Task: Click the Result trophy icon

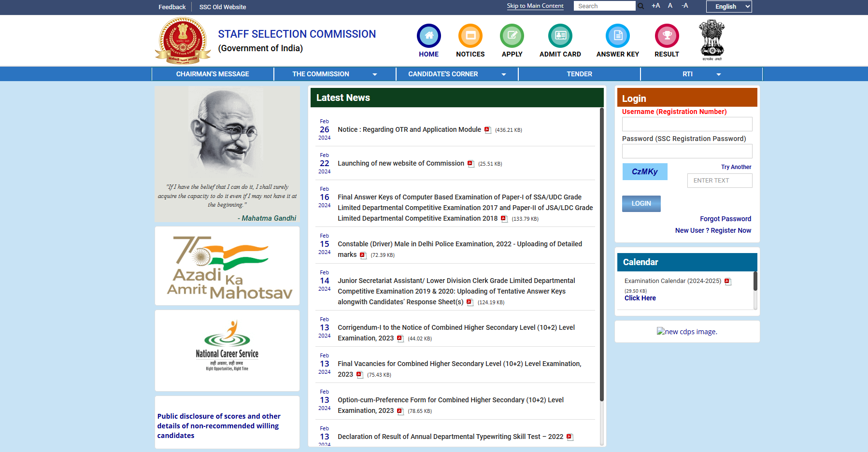Action: [667, 36]
